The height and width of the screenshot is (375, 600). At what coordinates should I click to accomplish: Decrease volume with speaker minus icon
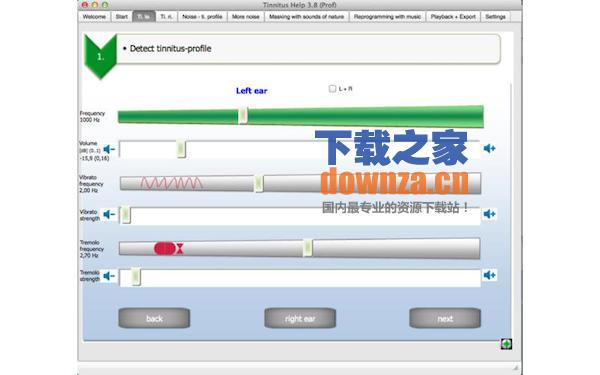pos(109,149)
